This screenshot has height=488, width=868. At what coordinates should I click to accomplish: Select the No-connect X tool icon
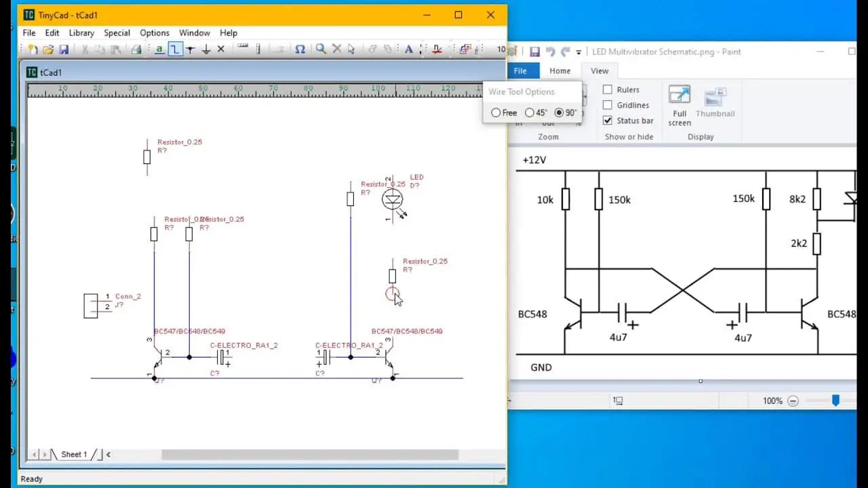221,49
